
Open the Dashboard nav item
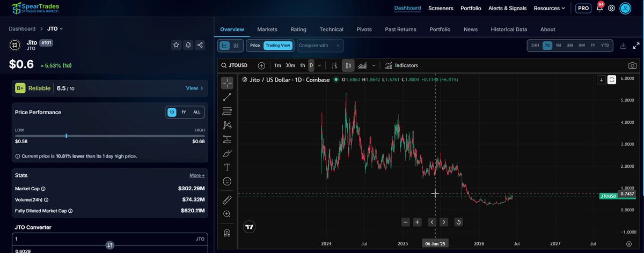(407, 8)
